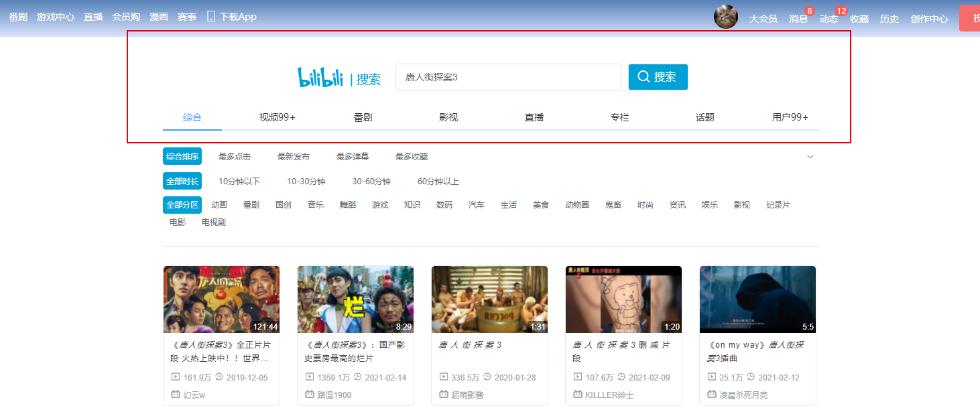Image resolution: width=980 pixels, height=406 pixels.
Task: Click uploader icon beside 超萌影酱
Action: (444, 395)
